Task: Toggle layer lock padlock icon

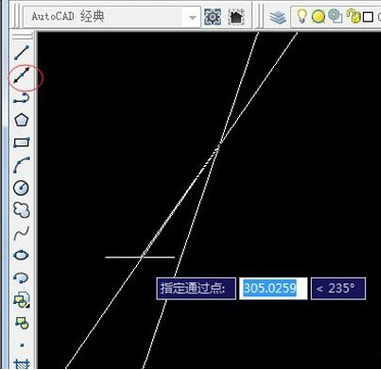Action: (353, 16)
